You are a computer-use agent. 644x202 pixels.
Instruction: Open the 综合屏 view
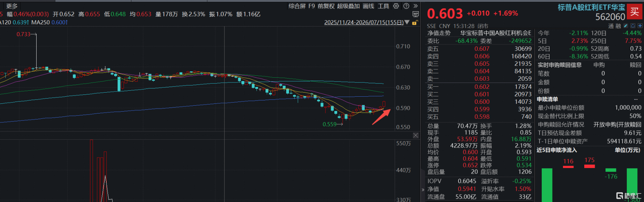click(x=297, y=6)
